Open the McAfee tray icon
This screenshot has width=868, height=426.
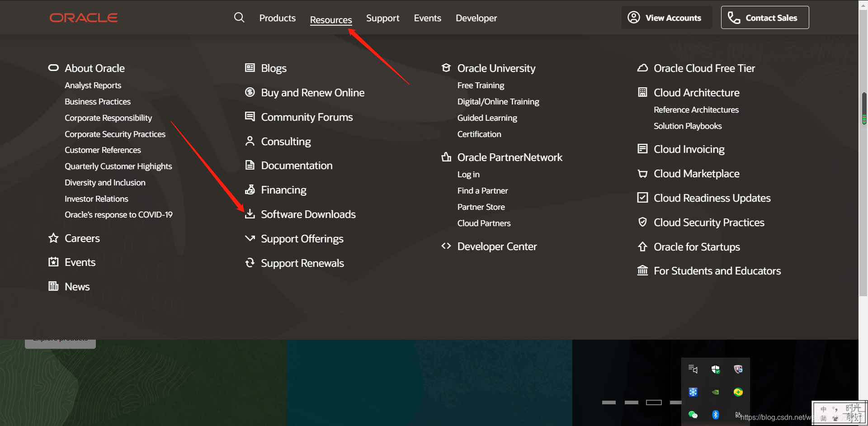click(x=738, y=369)
